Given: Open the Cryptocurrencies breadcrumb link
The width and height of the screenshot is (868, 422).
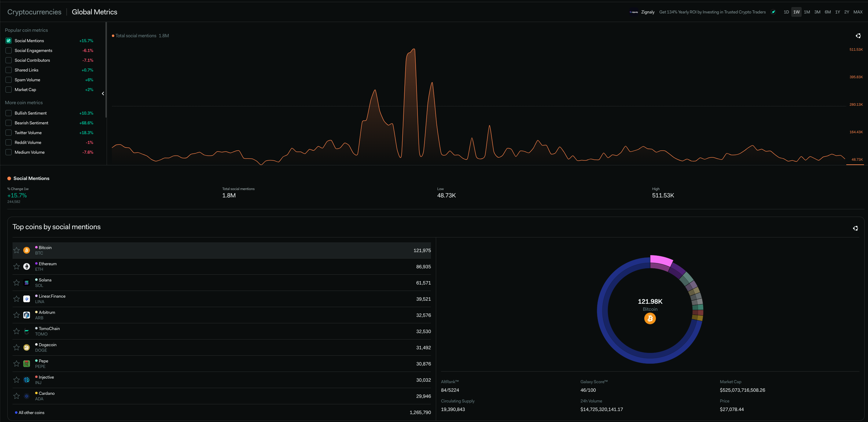Looking at the screenshot, I should point(34,12).
